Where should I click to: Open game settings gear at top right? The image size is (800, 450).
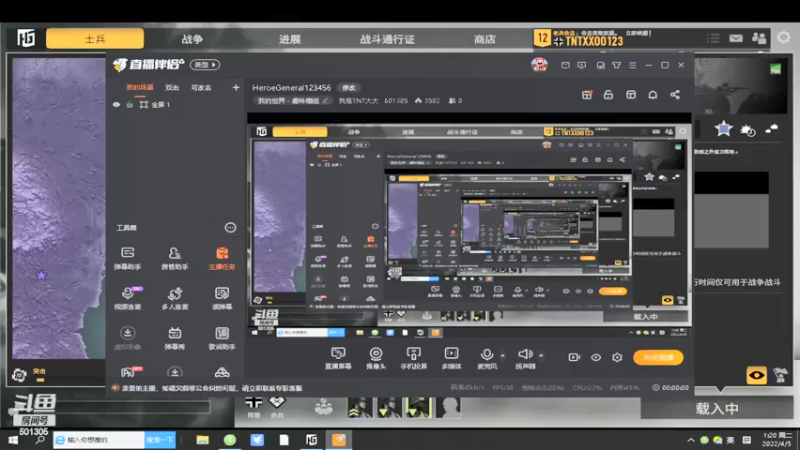pyautogui.click(x=784, y=37)
